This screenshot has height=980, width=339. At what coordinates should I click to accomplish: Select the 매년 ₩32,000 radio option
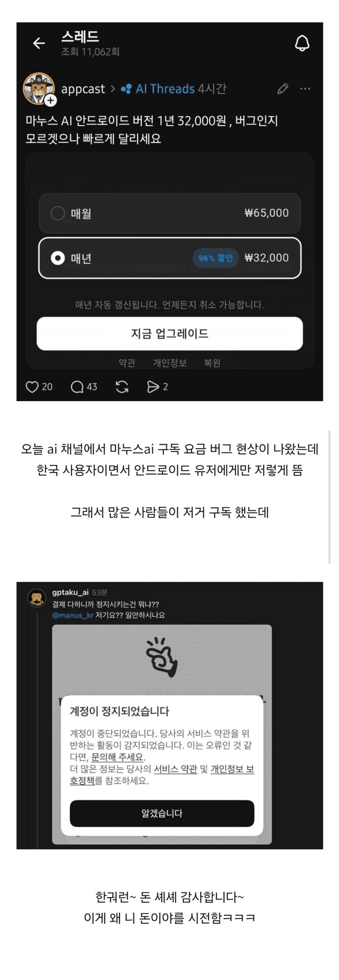tap(170, 258)
